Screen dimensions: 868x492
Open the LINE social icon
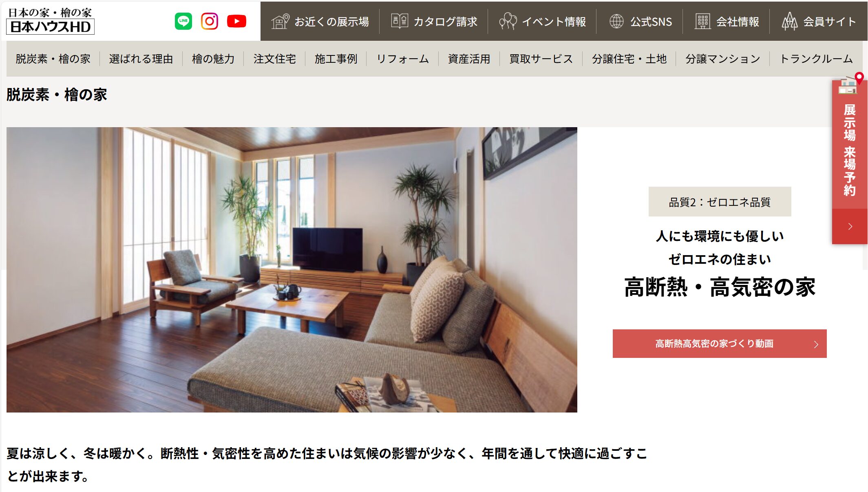[x=183, y=21]
